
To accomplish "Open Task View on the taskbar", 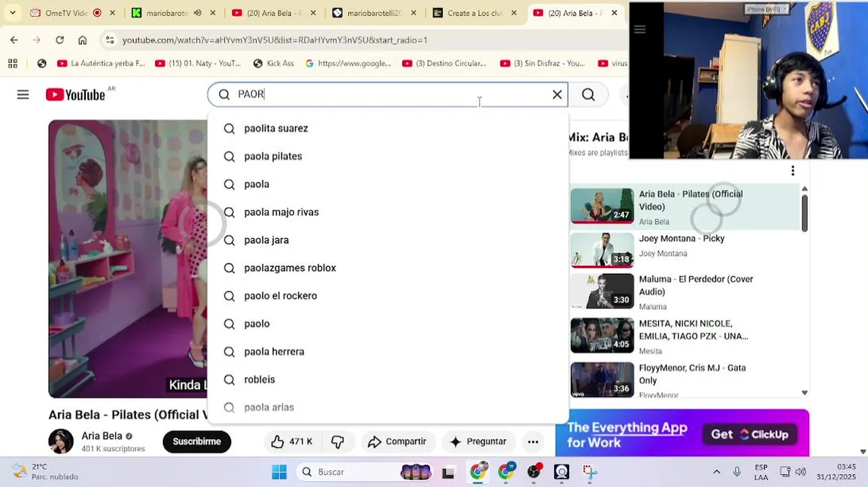I will click(448, 472).
